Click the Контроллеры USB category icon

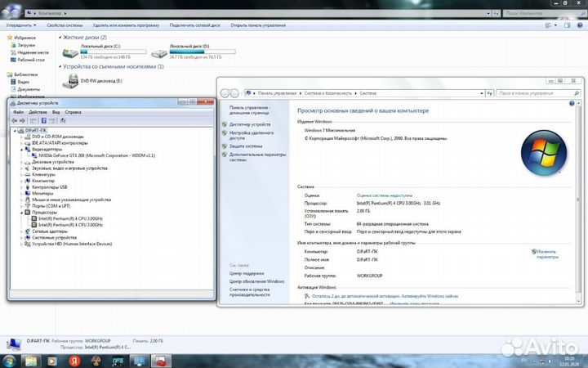(x=28, y=187)
